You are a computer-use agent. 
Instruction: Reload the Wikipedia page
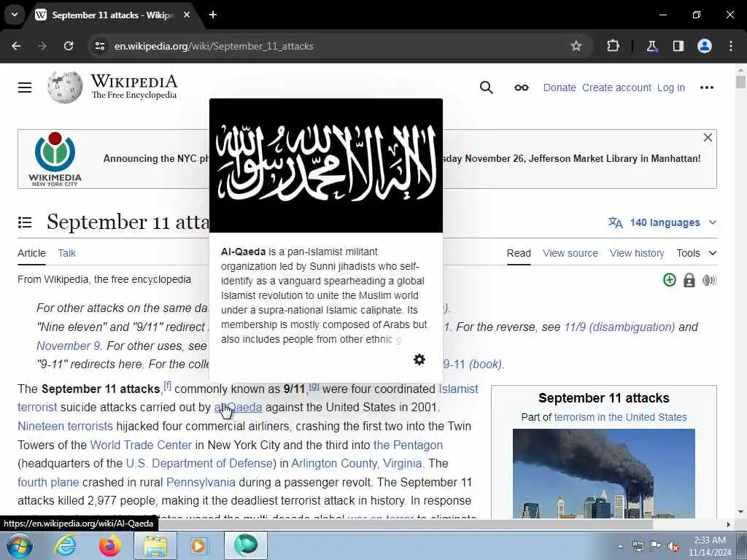tap(69, 46)
